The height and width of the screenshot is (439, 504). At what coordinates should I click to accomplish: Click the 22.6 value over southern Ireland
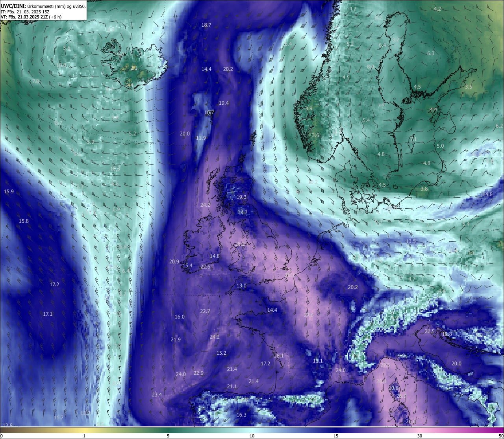[x=205, y=267]
